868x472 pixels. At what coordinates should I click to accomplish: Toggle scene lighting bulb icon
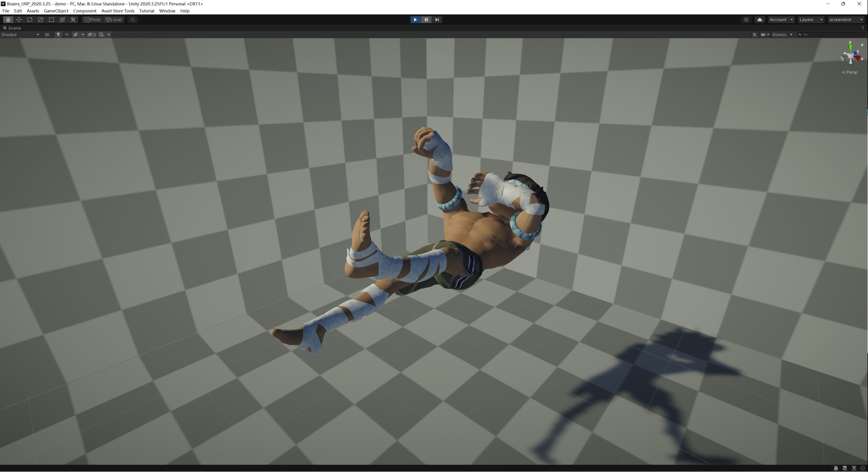coord(58,34)
